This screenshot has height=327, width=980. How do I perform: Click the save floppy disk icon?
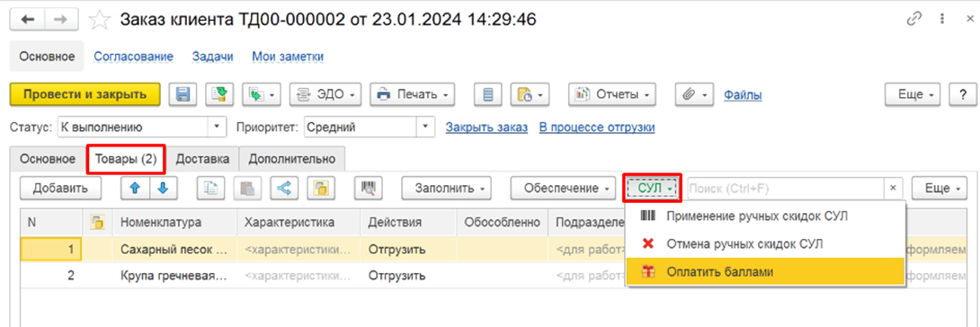pyautogui.click(x=183, y=95)
